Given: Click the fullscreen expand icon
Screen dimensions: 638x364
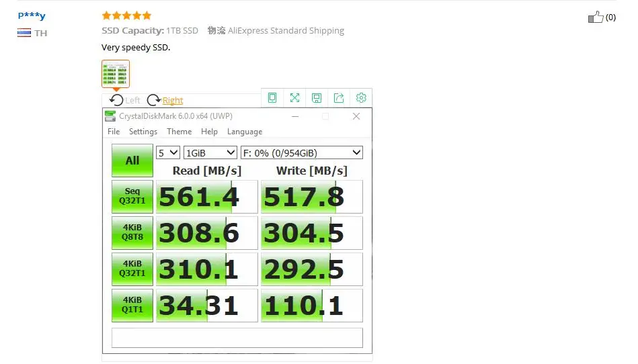Looking at the screenshot, I should click(294, 98).
